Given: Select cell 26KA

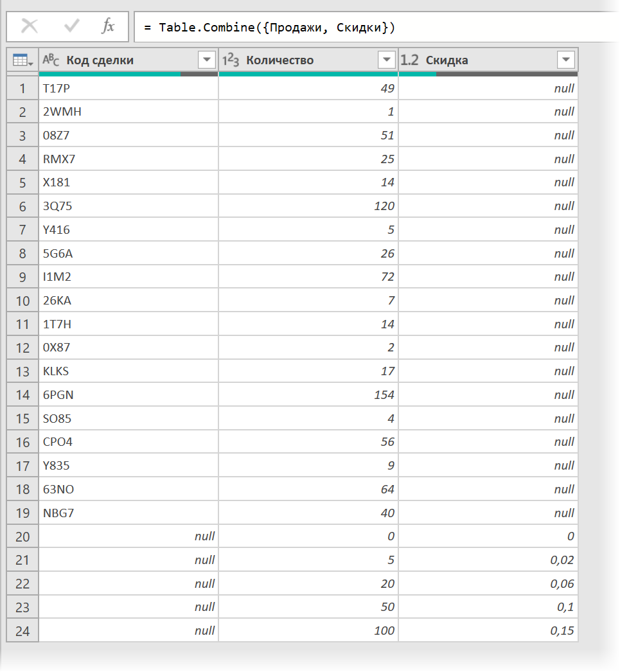Looking at the screenshot, I should point(128,301).
